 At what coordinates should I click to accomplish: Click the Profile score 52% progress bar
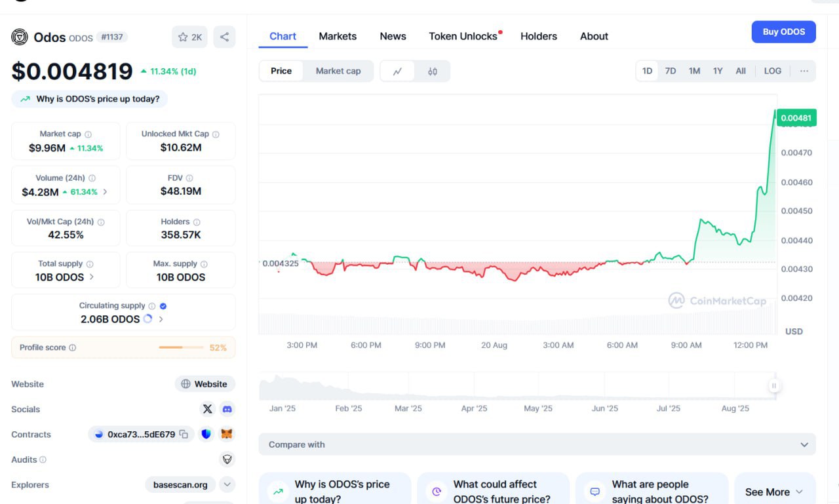point(181,347)
